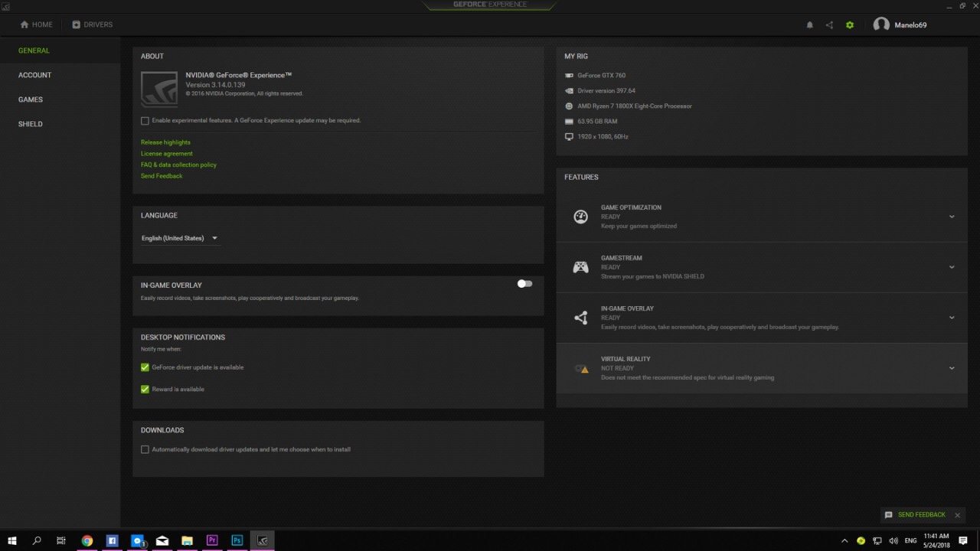Open the notifications bell icon
980x551 pixels.
point(809,25)
